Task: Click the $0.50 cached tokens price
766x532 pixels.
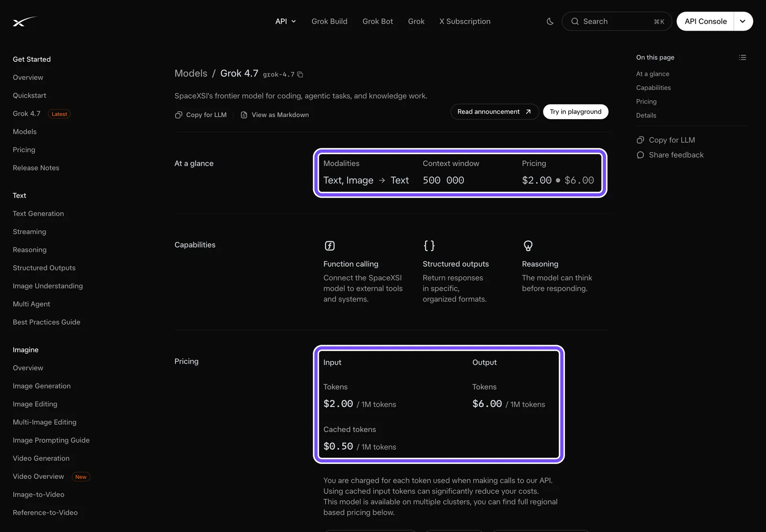Action: 338,446
